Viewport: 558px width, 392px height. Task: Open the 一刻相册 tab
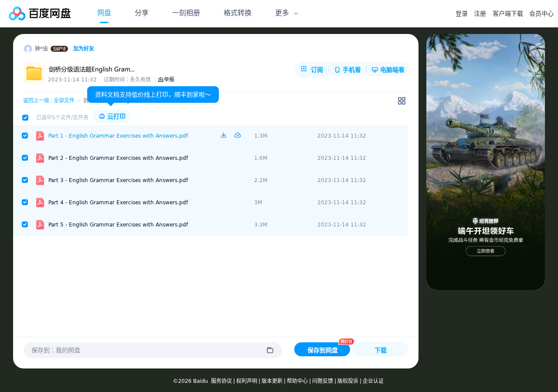pos(186,13)
